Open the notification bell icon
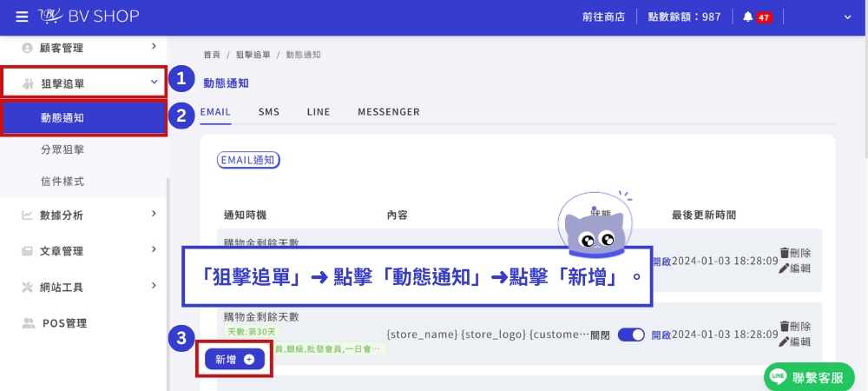The image size is (868, 391). 748,17
